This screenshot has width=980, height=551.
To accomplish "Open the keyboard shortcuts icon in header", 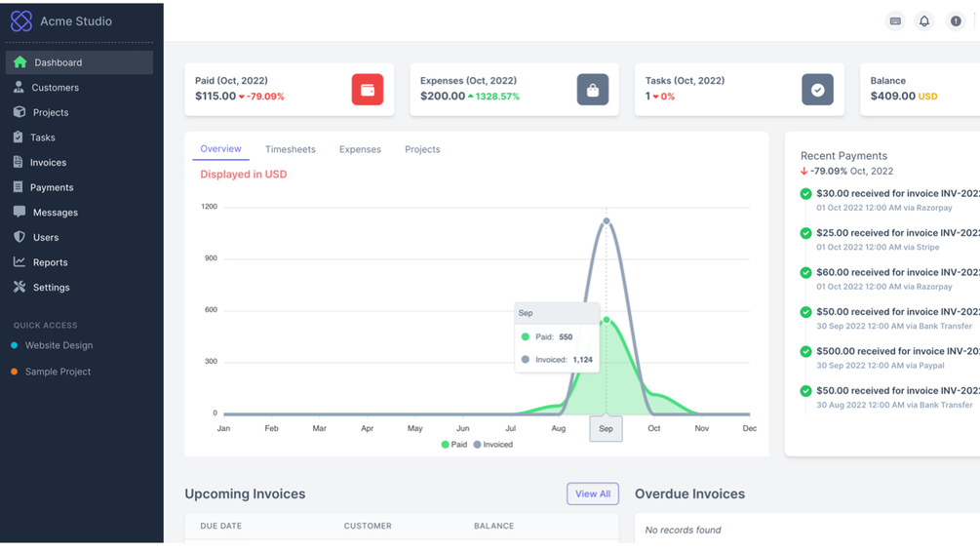I will pos(895,21).
